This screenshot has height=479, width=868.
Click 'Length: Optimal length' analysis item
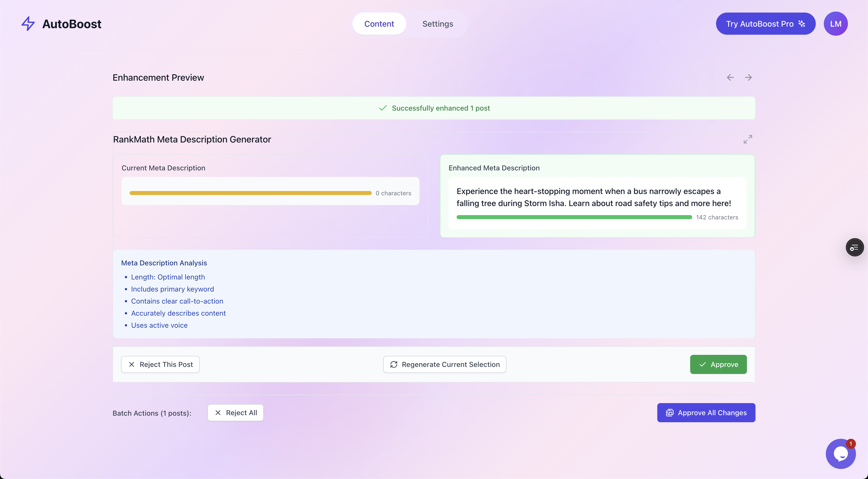click(x=168, y=277)
